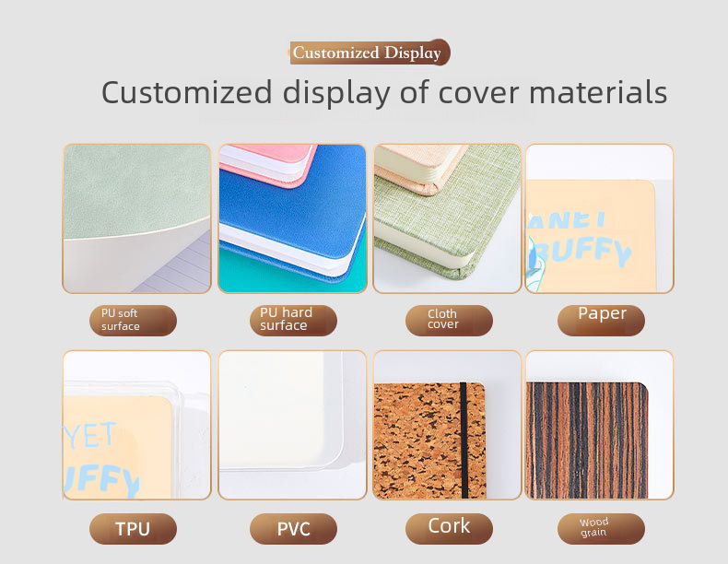Click the Cork label button

click(x=449, y=529)
